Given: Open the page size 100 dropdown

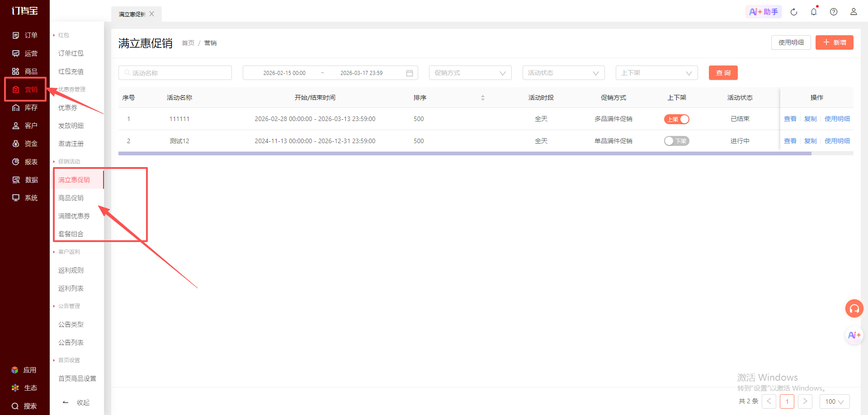Looking at the screenshot, I should point(835,401).
